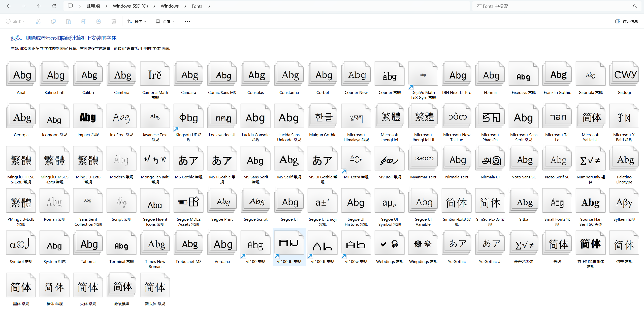Click the Delete trash can icon
The height and width of the screenshot is (311, 644).
(x=114, y=21)
